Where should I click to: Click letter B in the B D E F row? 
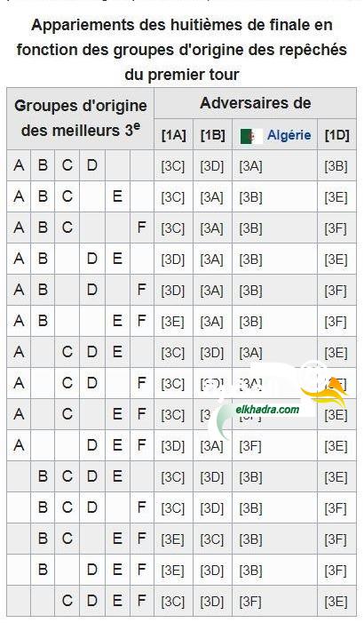(x=43, y=570)
